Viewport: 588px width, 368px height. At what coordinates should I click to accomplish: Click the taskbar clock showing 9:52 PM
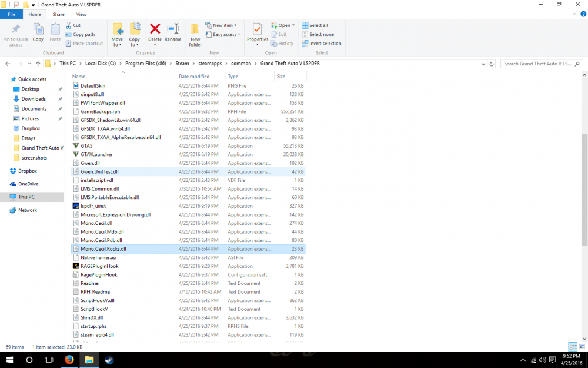click(x=572, y=360)
